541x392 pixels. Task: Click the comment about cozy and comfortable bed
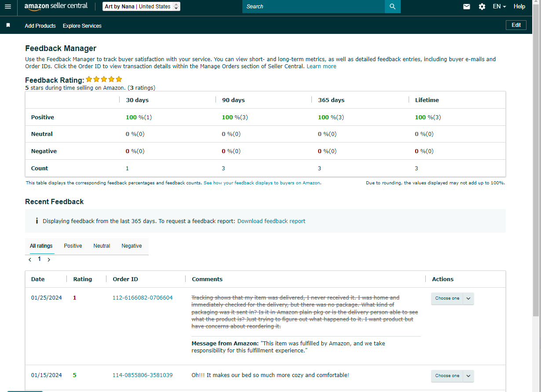(x=270, y=375)
